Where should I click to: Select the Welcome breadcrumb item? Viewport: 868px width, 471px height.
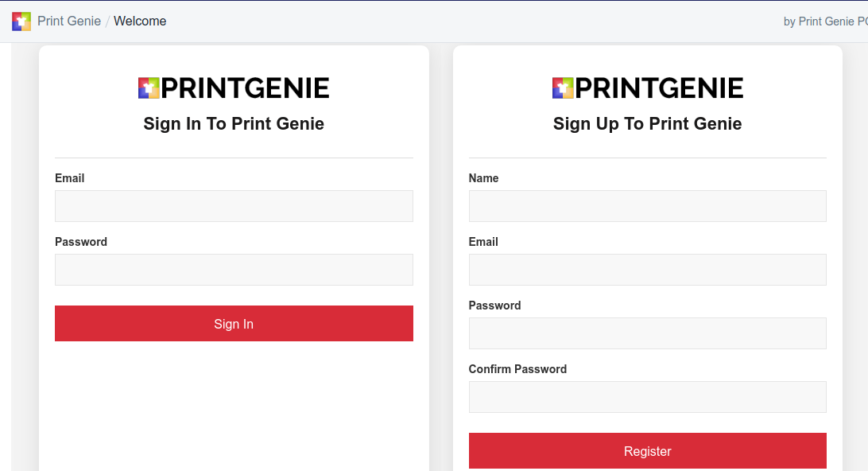tap(140, 21)
